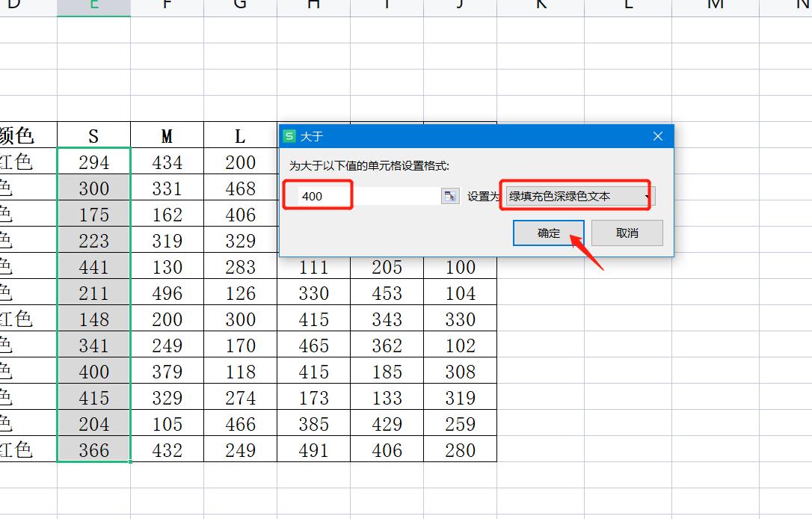This screenshot has height=519, width=812.
Task: Select the cell with 441 in column S
Action: tap(93, 266)
